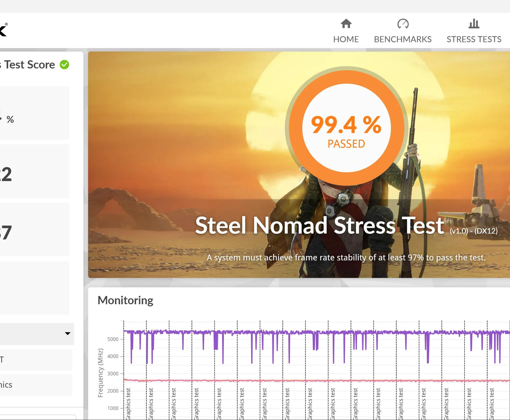Click the Steel Nomad Stress Test title
510x420 pixels.
[320, 226]
